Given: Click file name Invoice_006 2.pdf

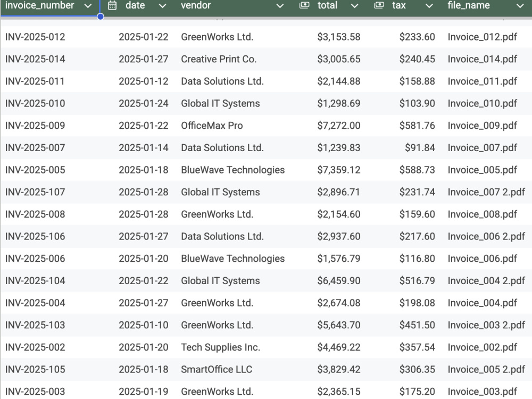Looking at the screenshot, I should (x=486, y=236).
